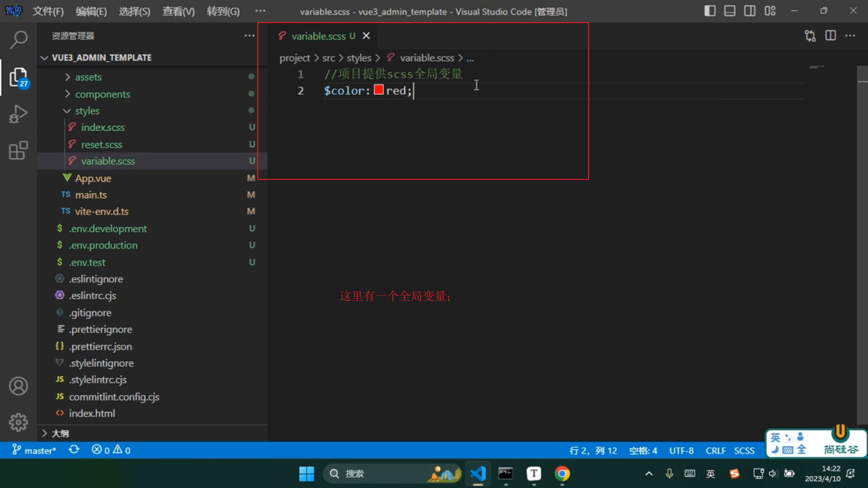
Task: Open changes compare icon in editor toolbar
Action: [810, 36]
